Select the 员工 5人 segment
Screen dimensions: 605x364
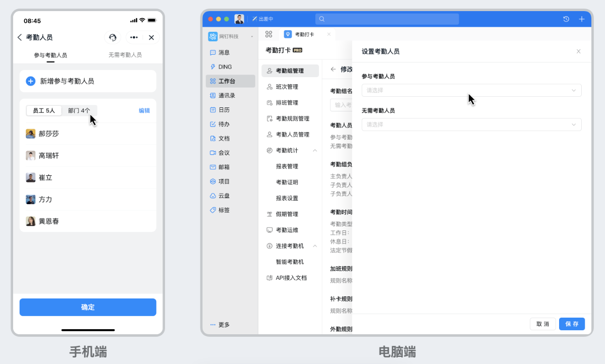[43, 111]
